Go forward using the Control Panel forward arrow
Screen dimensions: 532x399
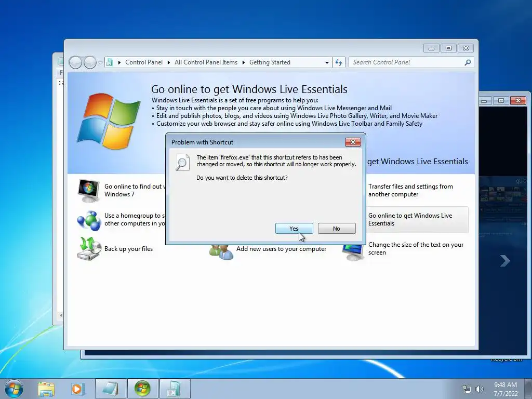89,62
